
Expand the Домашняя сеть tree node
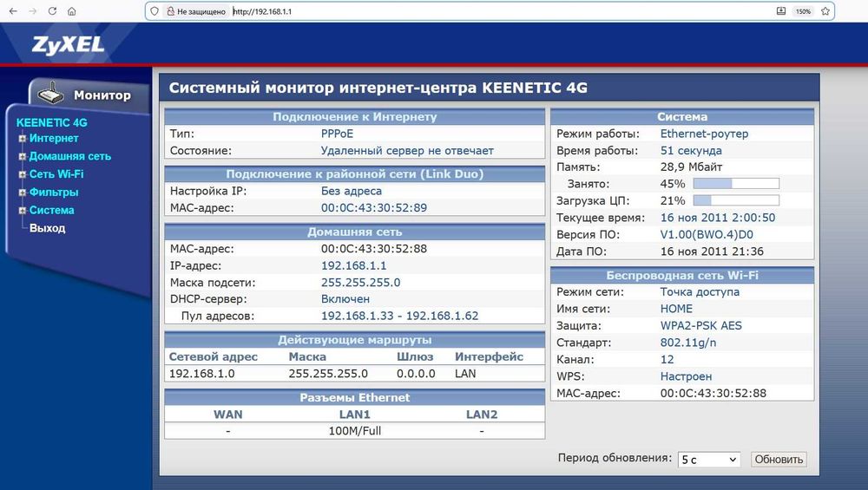point(23,156)
